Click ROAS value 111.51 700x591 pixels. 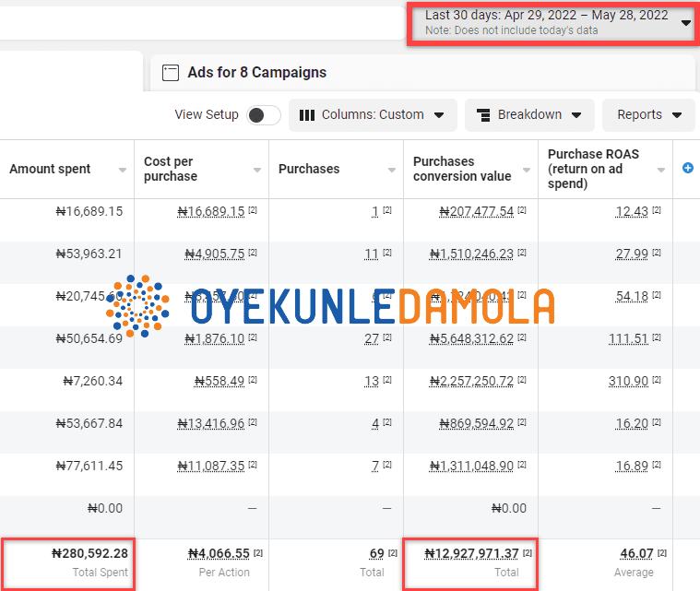click(x=629, y=338)
